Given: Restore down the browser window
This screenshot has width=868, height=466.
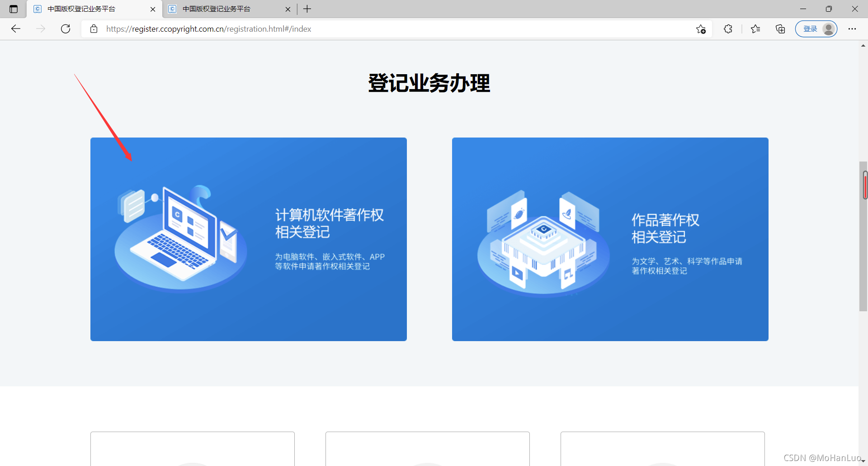Looking at the screenshot, I should pyautogui.click(x=829, y=9).
